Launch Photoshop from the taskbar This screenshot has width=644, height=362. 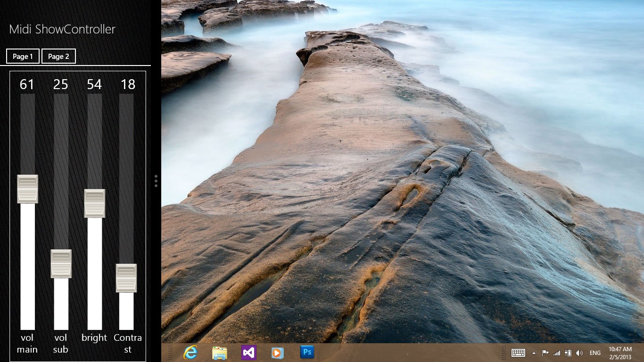307,353
